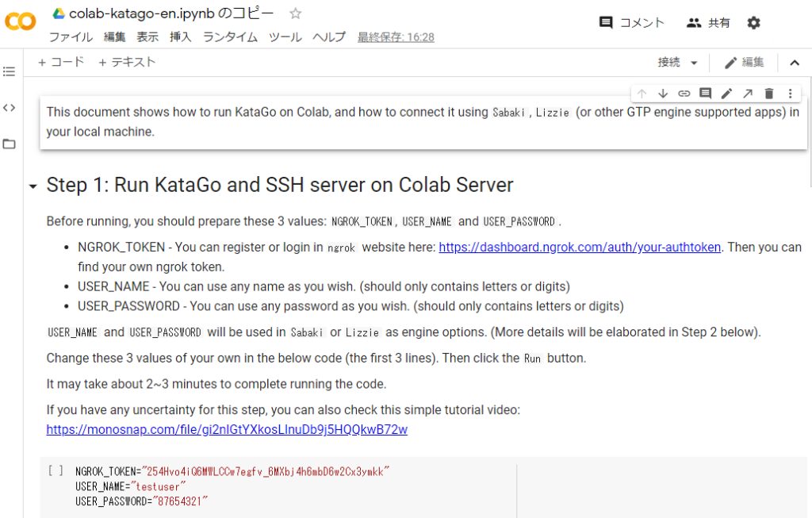Open the files folder sidebar icon
812x518 pixels.
[10, 144]
